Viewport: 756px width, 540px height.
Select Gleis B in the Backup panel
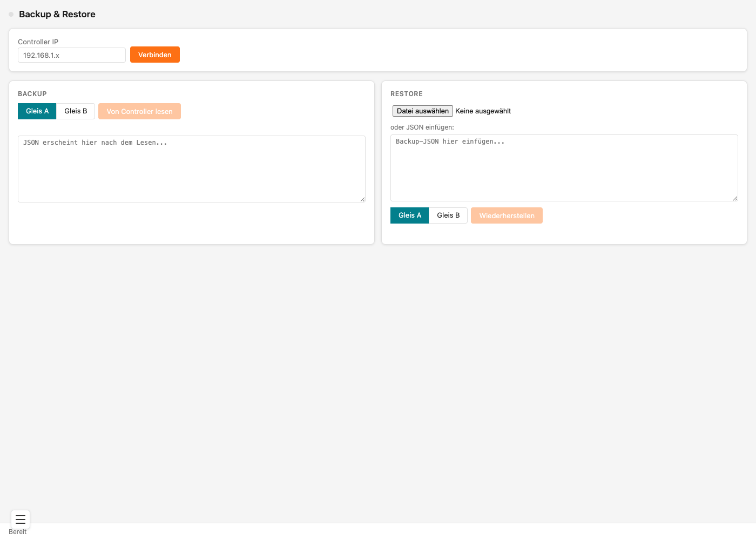point(76,111)
